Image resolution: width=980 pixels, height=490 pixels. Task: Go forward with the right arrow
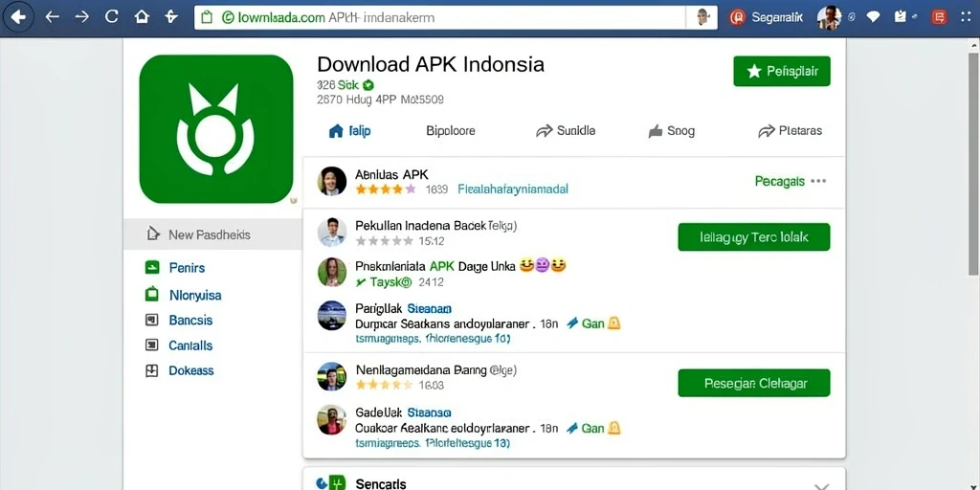[x=82, y=17]
